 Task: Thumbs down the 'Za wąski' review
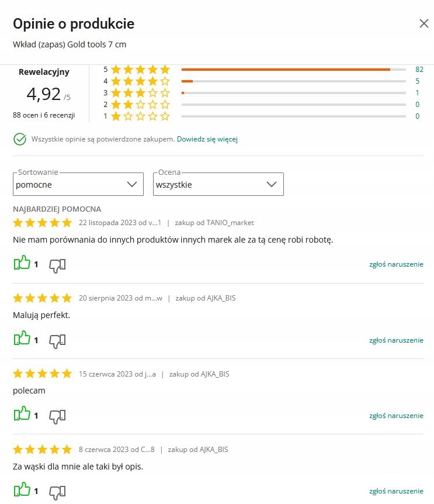click(x=57, y=491)
